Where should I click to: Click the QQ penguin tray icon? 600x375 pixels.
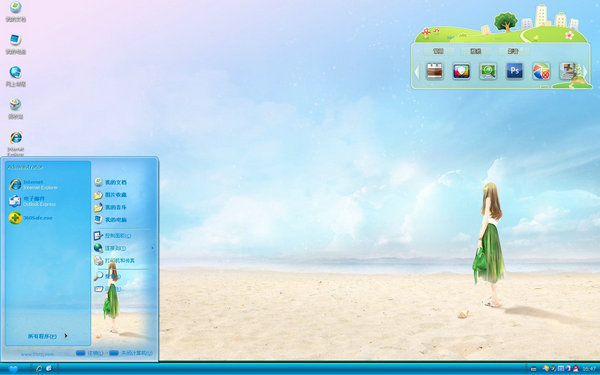(x=576, y=368)
